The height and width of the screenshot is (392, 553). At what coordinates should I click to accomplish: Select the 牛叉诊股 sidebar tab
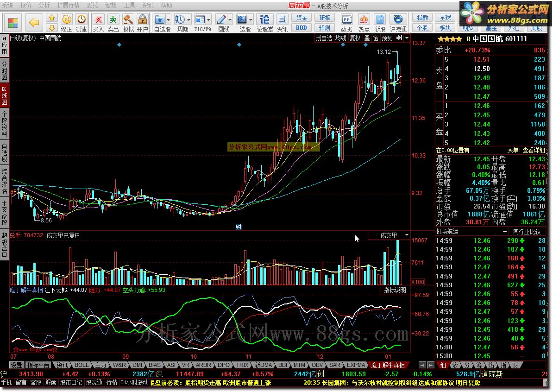point(4,213)
